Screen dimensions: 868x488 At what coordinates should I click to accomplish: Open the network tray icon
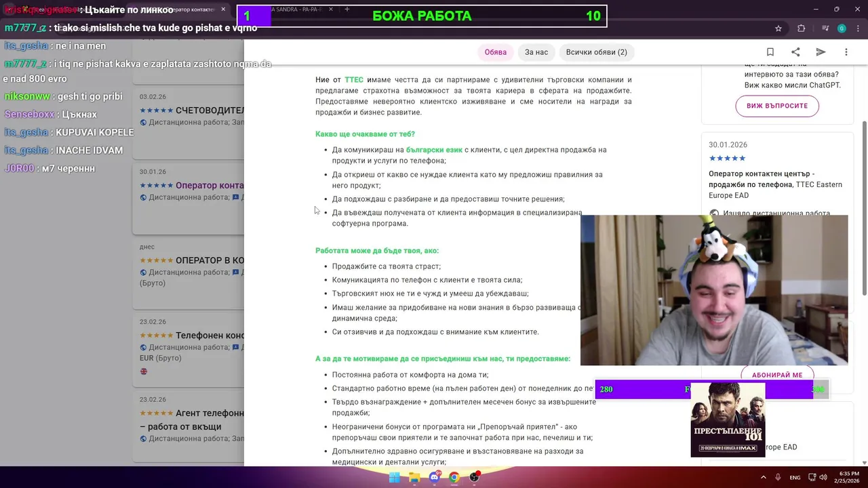tap(812, 477)
